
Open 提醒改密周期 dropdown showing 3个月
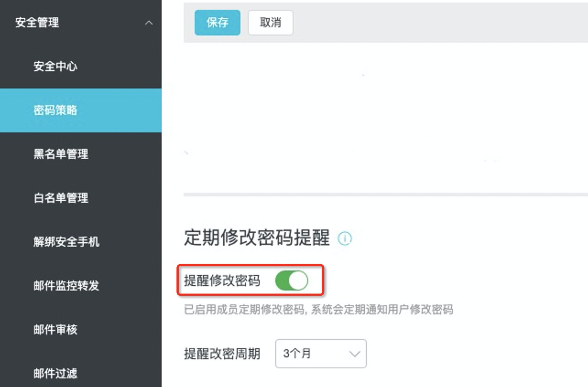click(x=321, y=354)
